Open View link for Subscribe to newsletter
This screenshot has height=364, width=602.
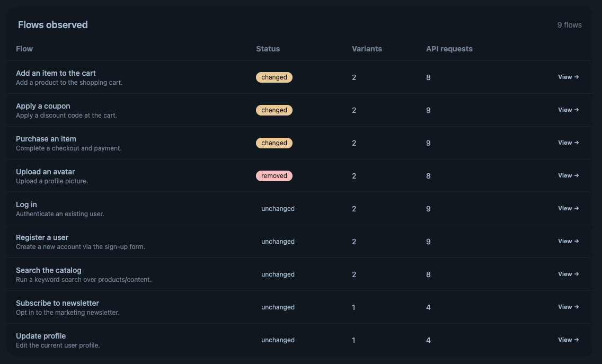click(x=568, y=307)
